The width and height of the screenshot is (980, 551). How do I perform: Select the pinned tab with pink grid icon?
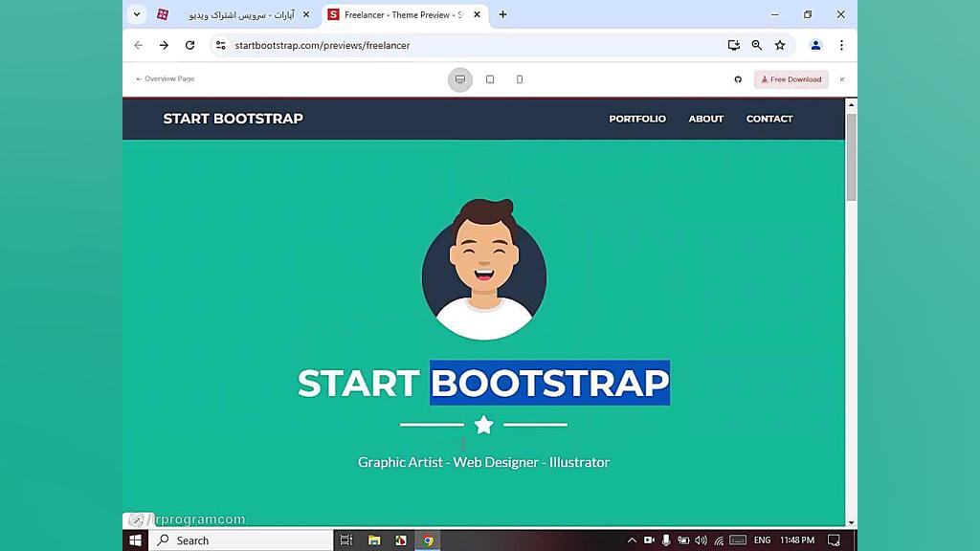coord(163,14)
